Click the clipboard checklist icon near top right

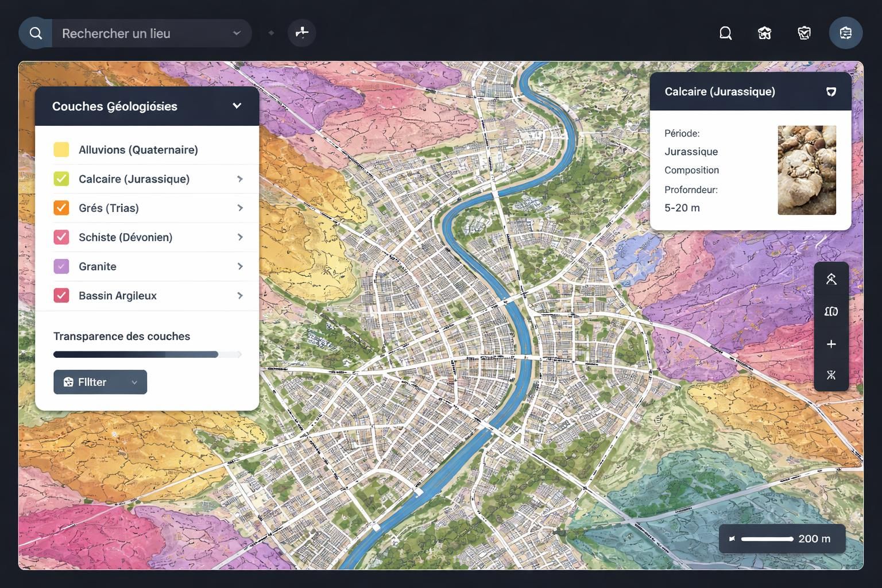coord(804,33)
